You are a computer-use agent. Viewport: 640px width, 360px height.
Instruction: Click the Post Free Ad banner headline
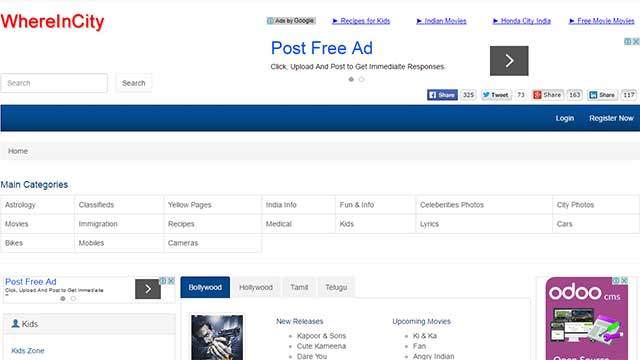pos(322,48)
